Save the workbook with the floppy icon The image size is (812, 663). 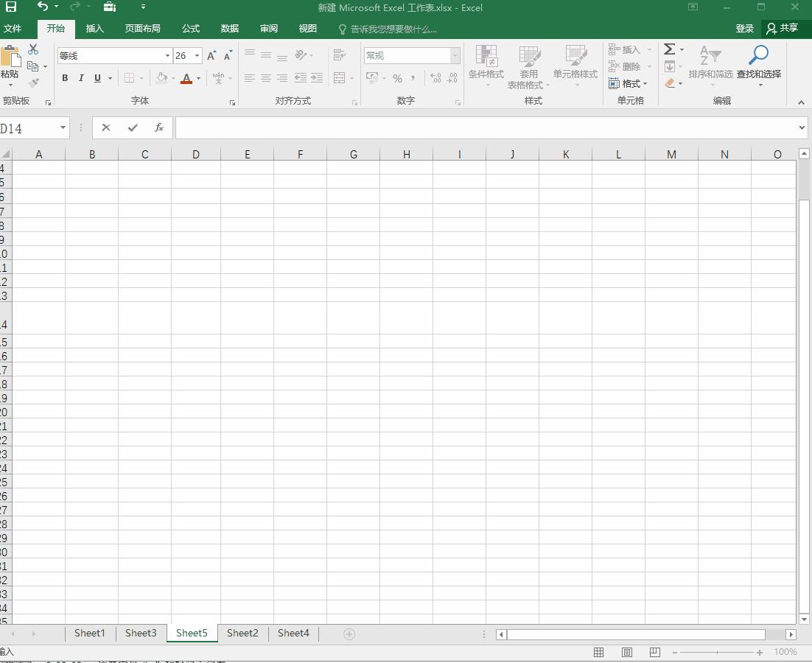tap(11, 7)
